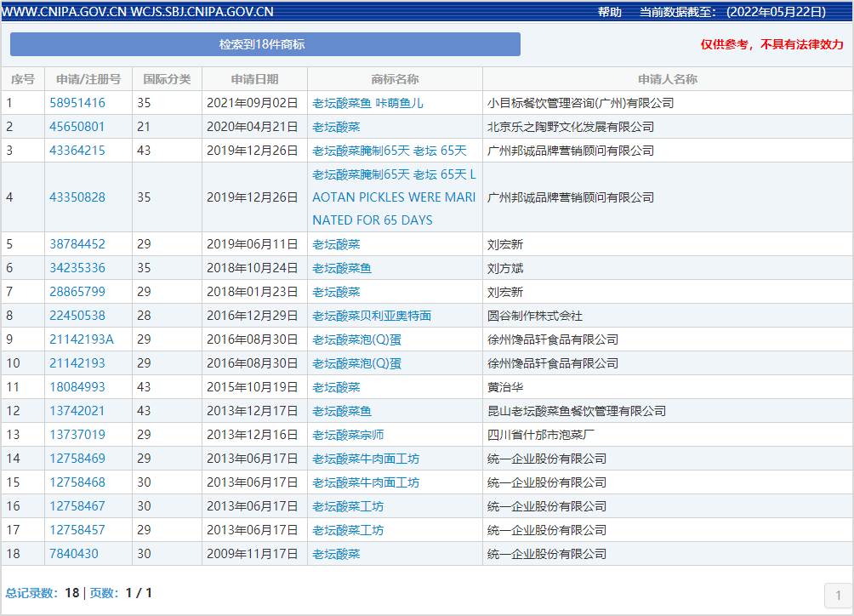Select date 2015年10月19日
The width and height of the screenshot is (854, 616).
click(x=252, y=387)
